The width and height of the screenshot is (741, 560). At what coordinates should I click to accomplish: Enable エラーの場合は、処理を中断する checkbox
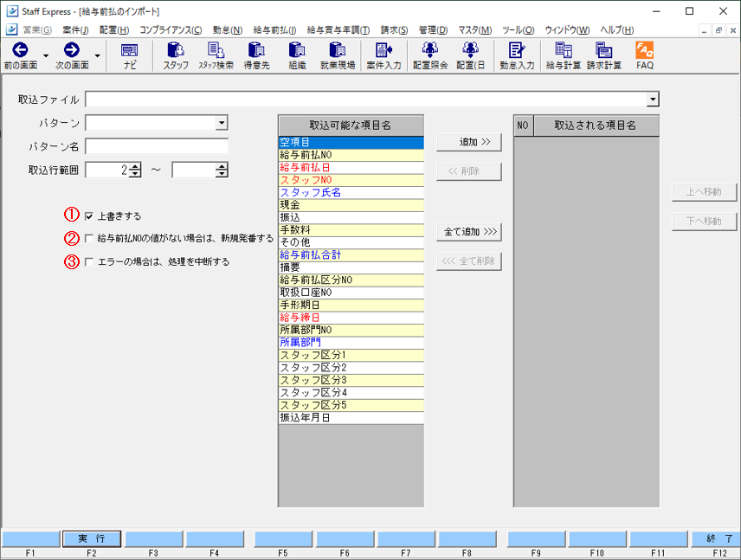pyautogui.click(x=89, y=261)
